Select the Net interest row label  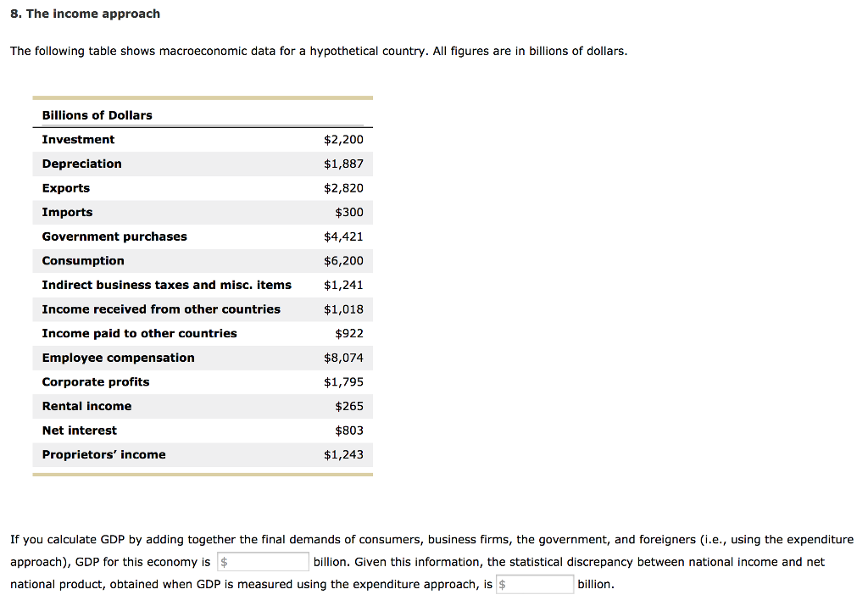(x=80, y=431)
